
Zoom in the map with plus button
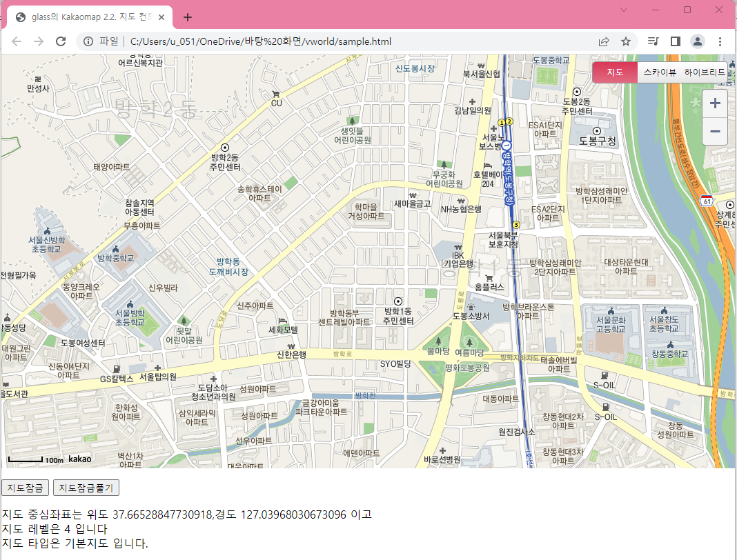click(715, 103)
